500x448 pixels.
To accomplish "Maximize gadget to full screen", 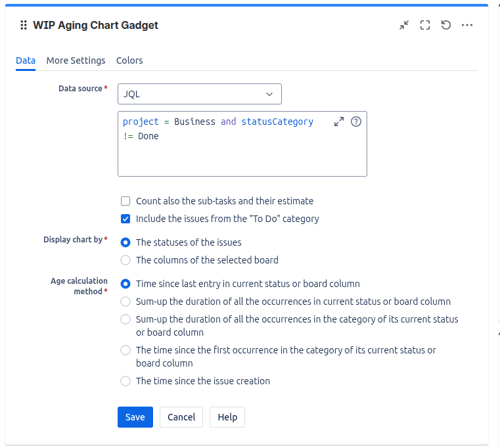I will tap(425, 25).
